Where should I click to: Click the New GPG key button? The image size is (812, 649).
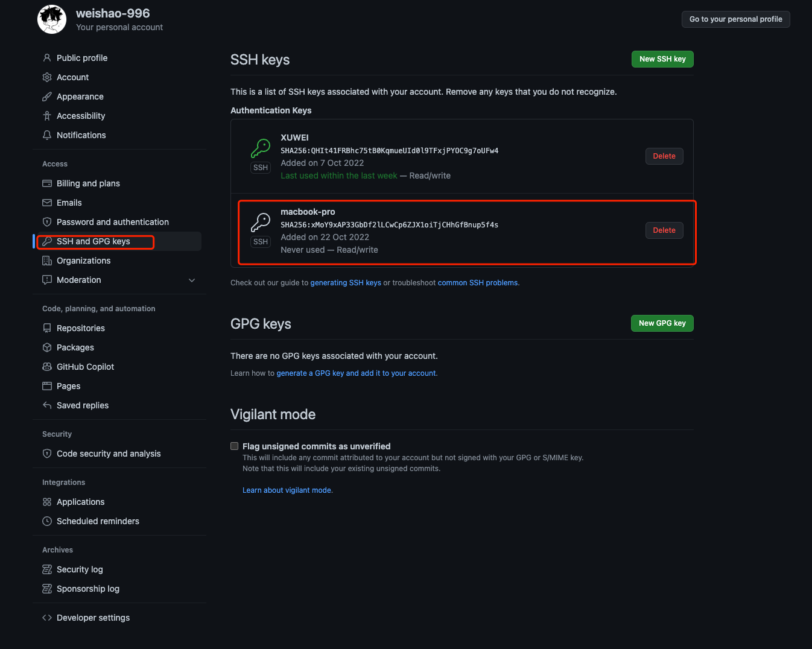tap(662, 323)
